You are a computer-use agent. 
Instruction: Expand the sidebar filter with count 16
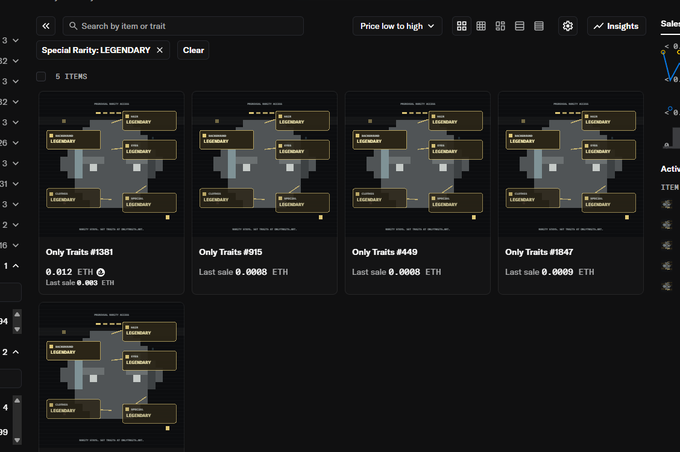(x=16, y=246)
